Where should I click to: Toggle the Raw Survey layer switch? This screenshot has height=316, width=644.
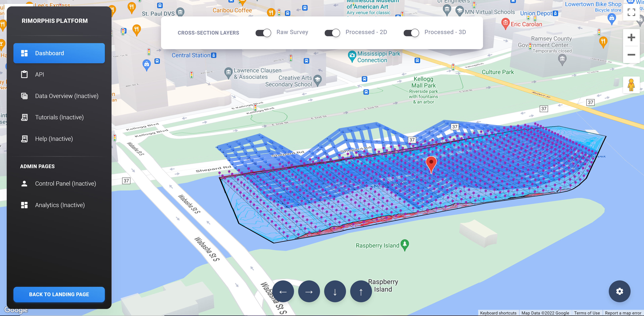click(x=263, y=33)
